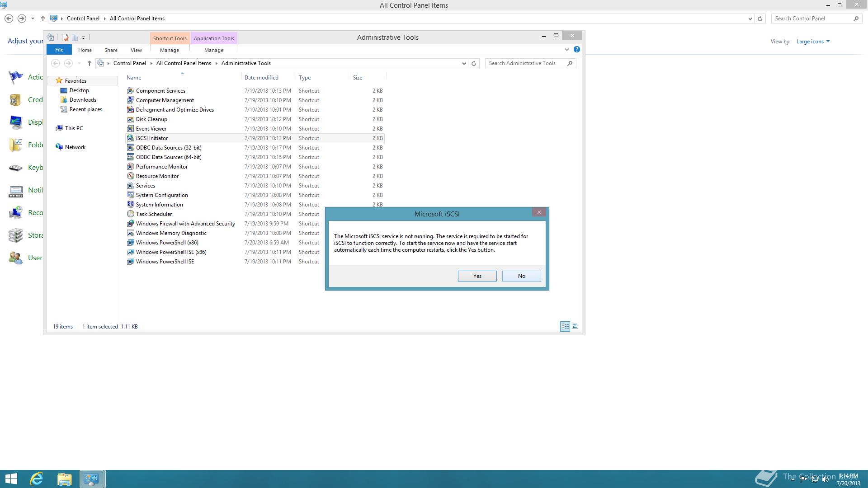868x488 pixels.
Task: Click the Performance Monitor shortcut icon
Action: tap(130, 167)
